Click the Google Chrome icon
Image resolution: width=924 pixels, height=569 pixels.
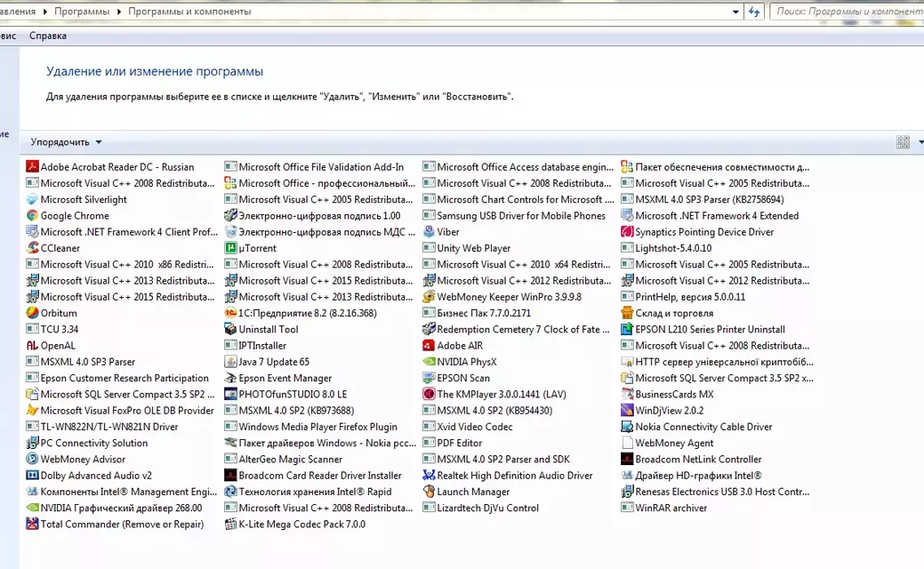click(32, 215)
